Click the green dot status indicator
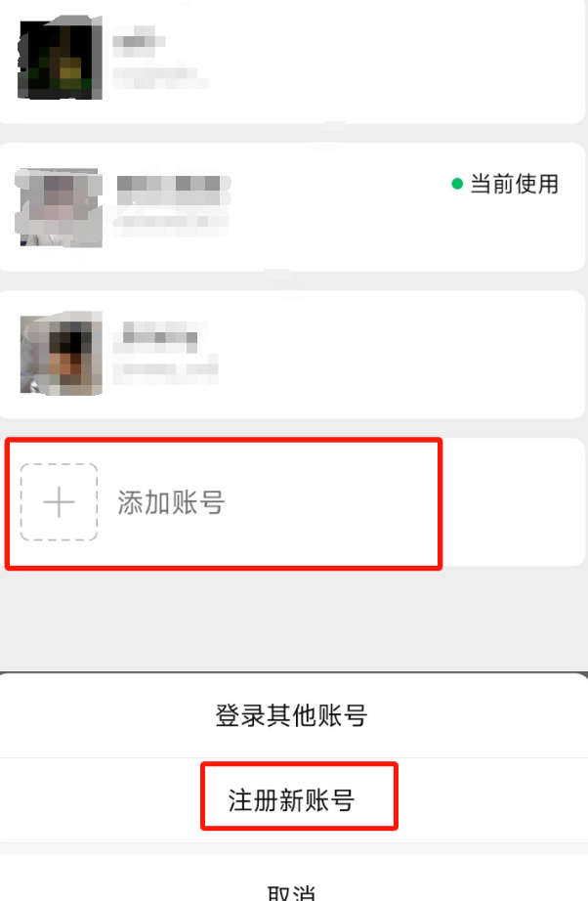Viewport: 588px width, 901px height. coord(457,184)
